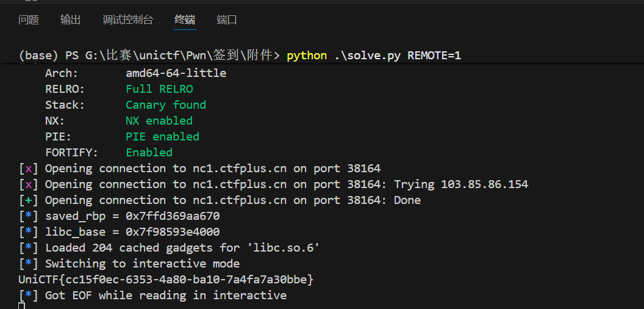Click the empty terminal cursor box at bottom

tap(22, 305)
